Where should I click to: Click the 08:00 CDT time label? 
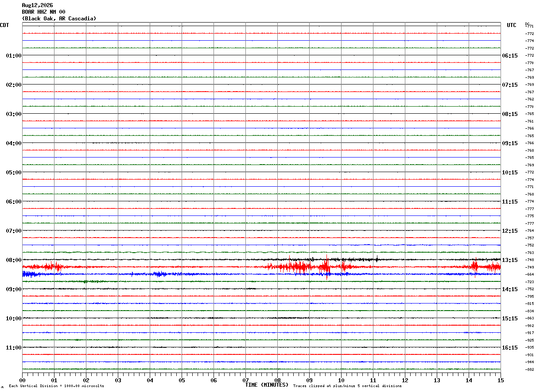tap(14, 260)
